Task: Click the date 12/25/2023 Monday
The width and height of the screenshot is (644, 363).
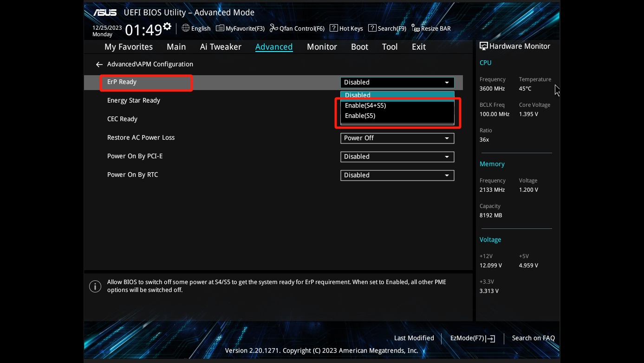Action: (x=107, y=31)
